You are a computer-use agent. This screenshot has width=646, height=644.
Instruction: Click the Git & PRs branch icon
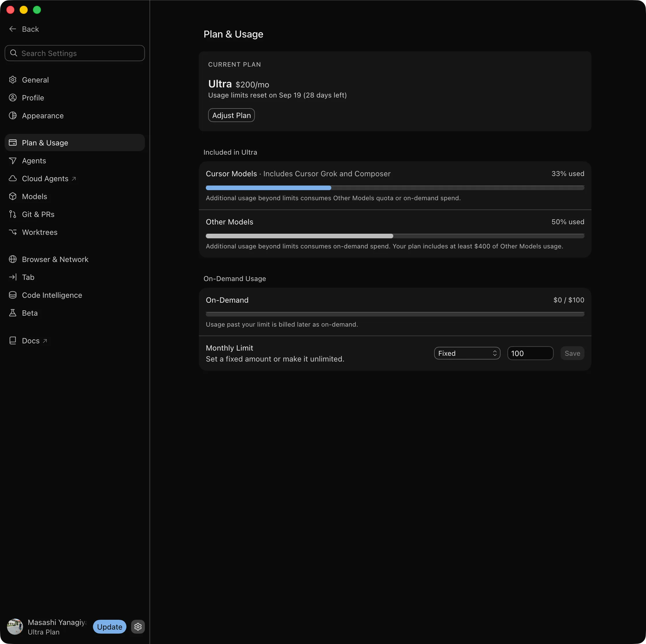click(x=13, y=214)
